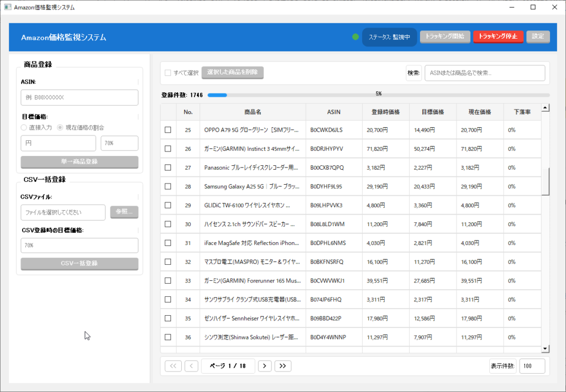Click the 参照... browse button
566x392 pixels.
pyautogui.click(x=124, y=212)
